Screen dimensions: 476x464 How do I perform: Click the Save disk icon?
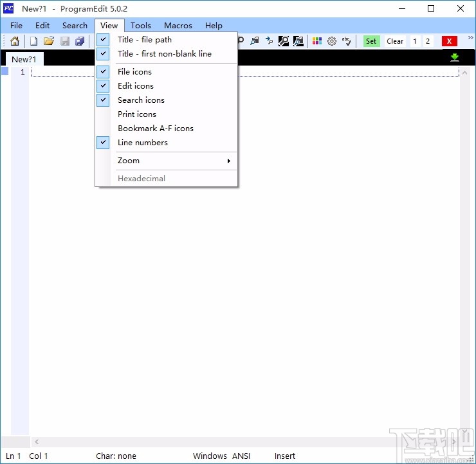65,41
